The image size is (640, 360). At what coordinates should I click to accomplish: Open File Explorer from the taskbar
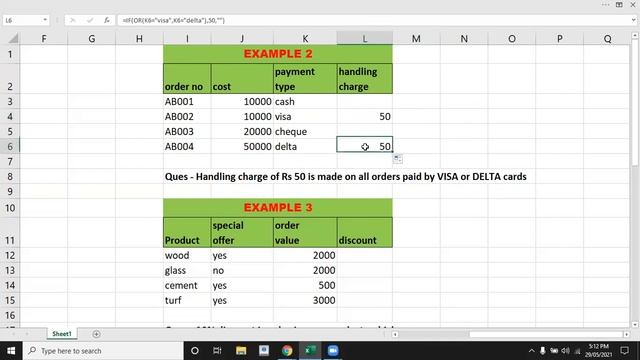pyautogui.click(x=241, y=351)
